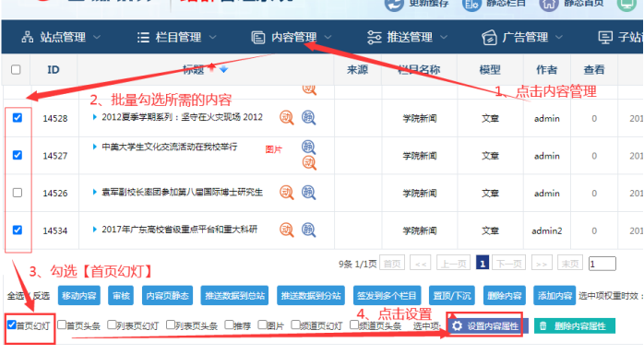Click the 删除内容属性 button

click(575, 326)
